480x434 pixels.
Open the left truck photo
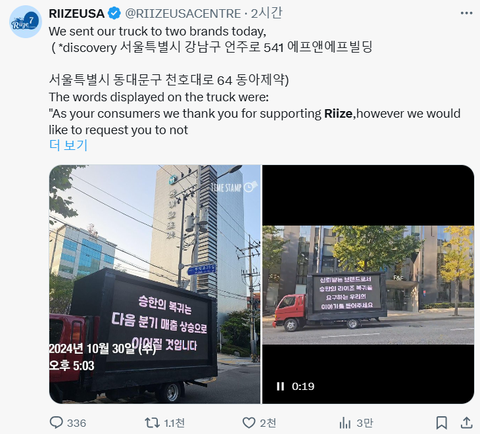pyautogui.click(x=155, y=284)
